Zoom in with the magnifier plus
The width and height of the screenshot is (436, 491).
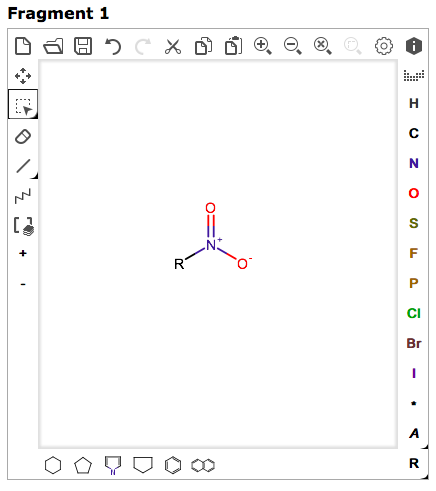[x=262, y=46]
